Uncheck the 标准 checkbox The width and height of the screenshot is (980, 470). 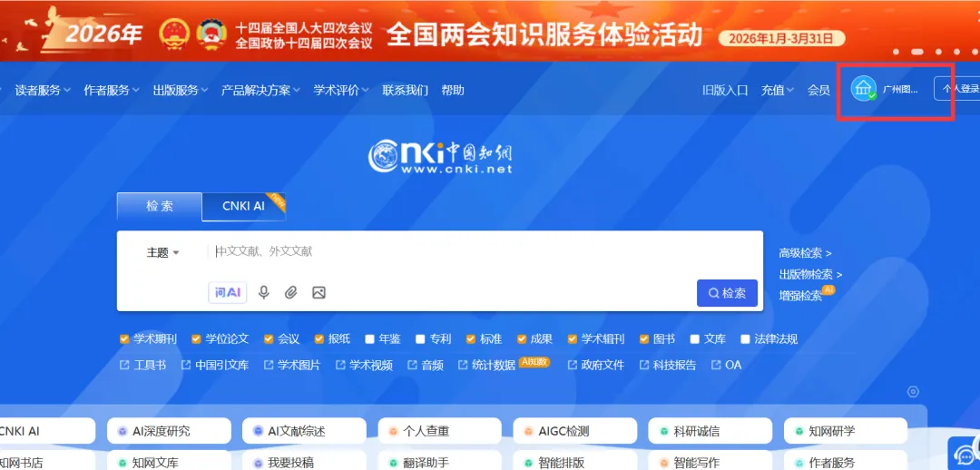tap(471, 339)
